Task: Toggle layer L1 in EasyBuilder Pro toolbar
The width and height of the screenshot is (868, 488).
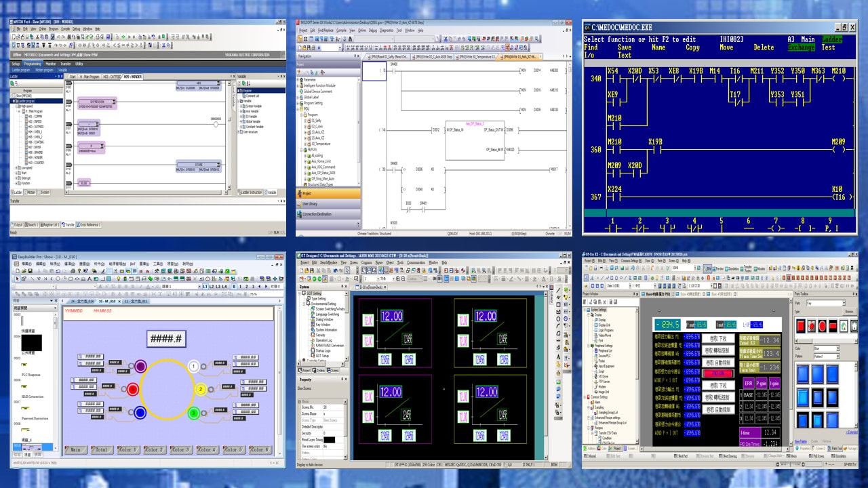Action: click(x=205, y=287)
